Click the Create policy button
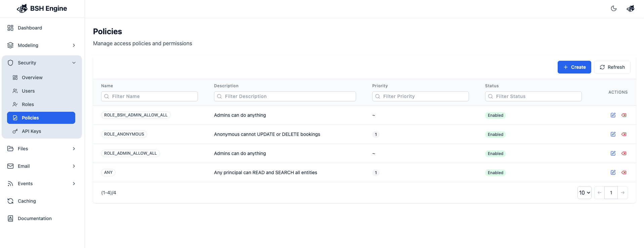644x248 pixels. coord(574,67)
